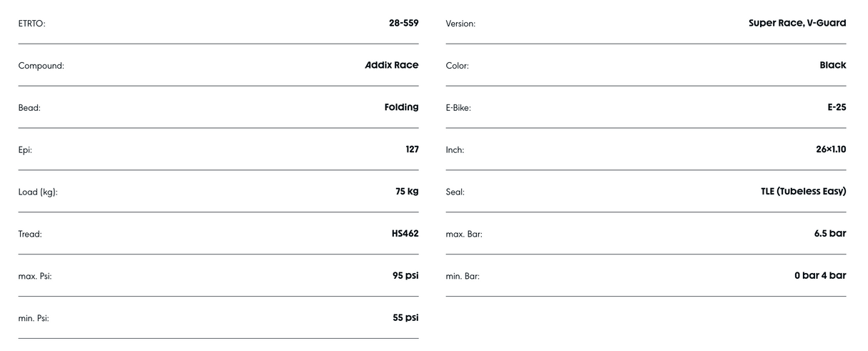Click the Load (kg): label
The image size is (868, 351).
[38, 192]
